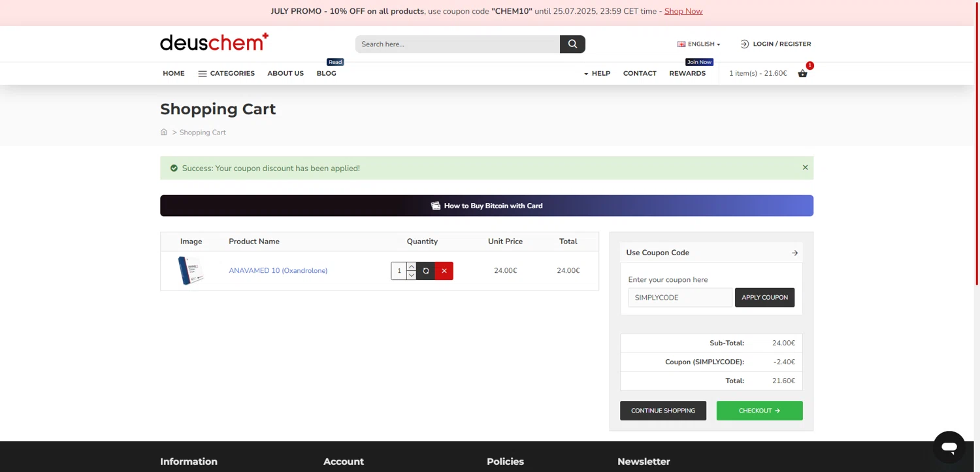The width and height of the screenshot is (980, 472).
Task: Open the Blog menu item
Action: (x=326, y=73)
